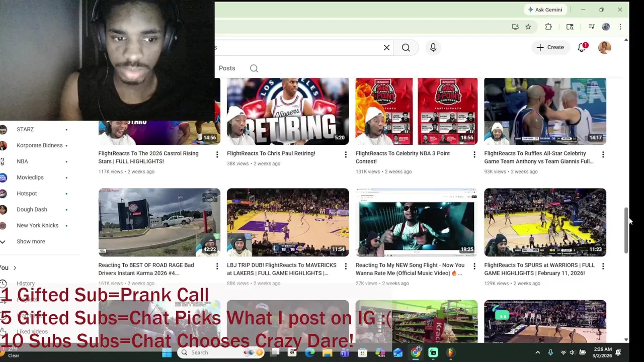The image size is (644, 362).
Task: Open Microsoft Store from taskbar
Action: point(362,352)
